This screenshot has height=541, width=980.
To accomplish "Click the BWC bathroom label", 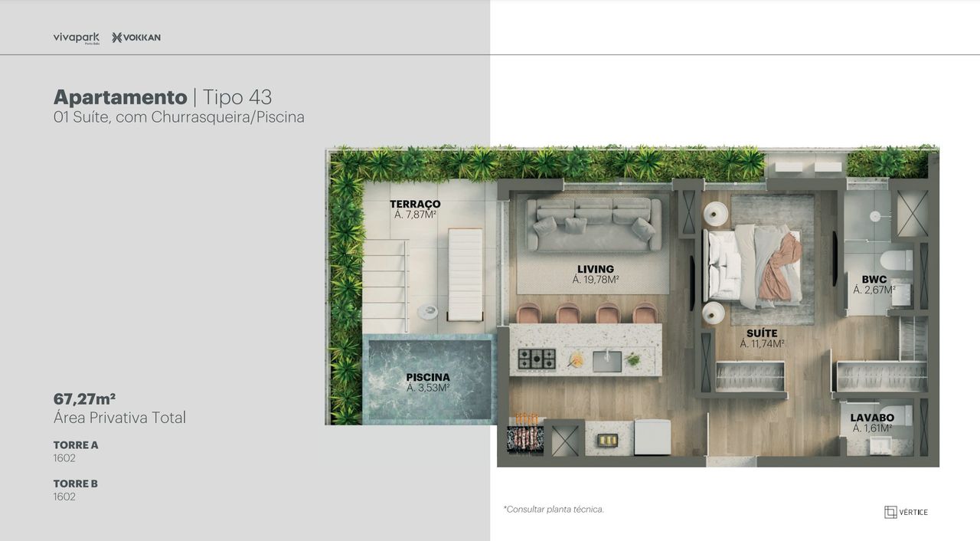I will pos(874,280).
